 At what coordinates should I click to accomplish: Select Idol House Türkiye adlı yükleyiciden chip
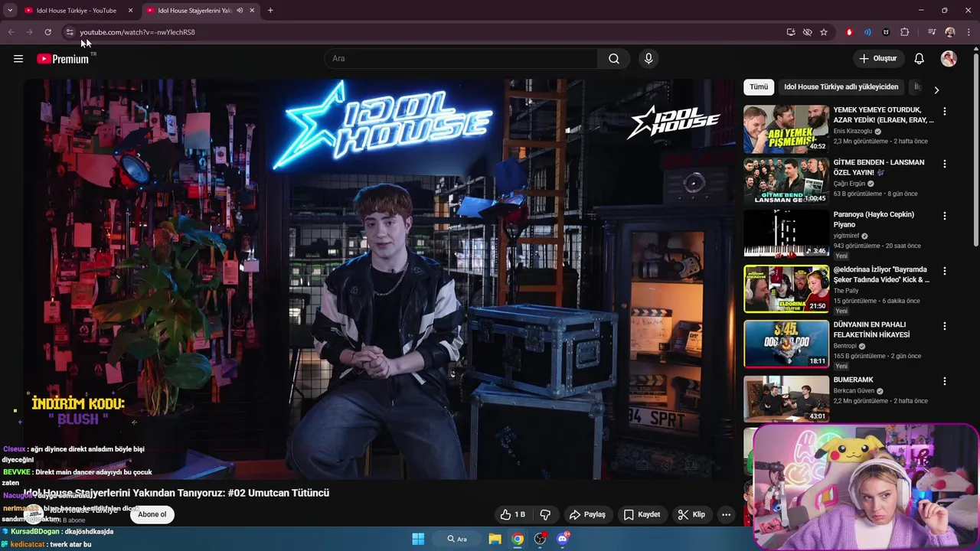click(841, 87)
